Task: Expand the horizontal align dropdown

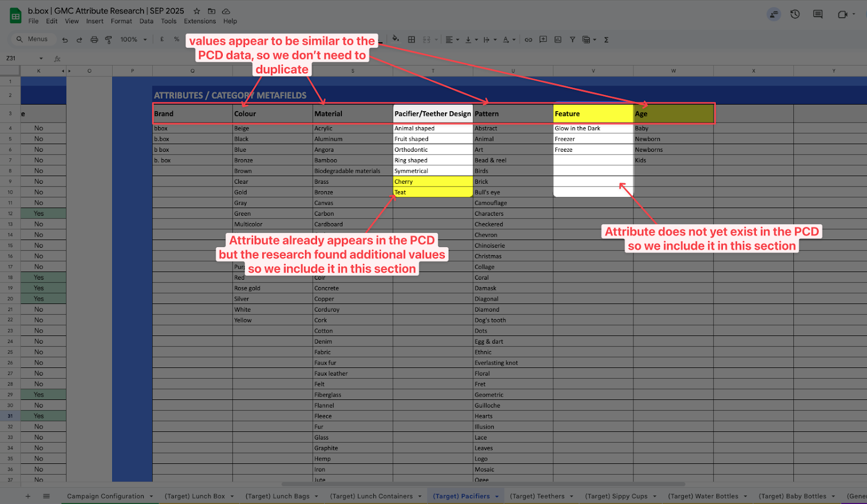Action: pyautogui.click(x=451, y=40)
